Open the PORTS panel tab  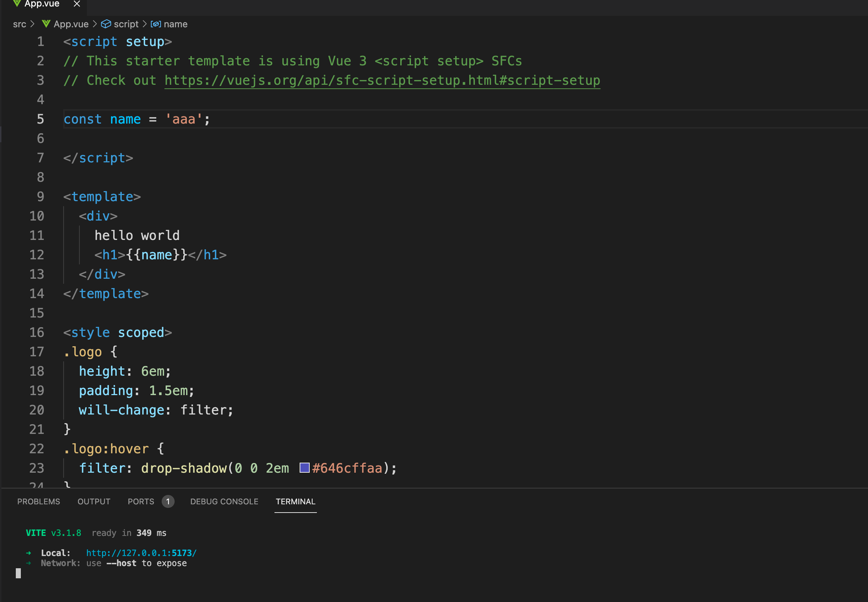[x=141, y=501]
